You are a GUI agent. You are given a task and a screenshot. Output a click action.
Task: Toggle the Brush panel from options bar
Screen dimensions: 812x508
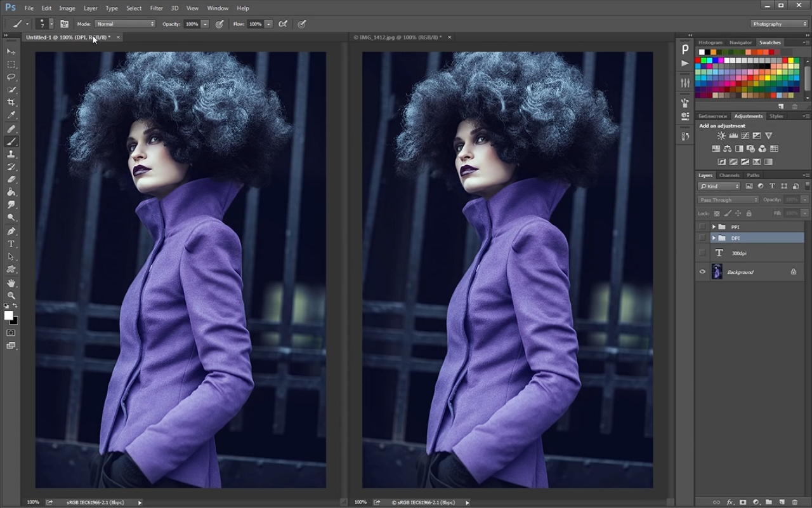click(64, 24)
